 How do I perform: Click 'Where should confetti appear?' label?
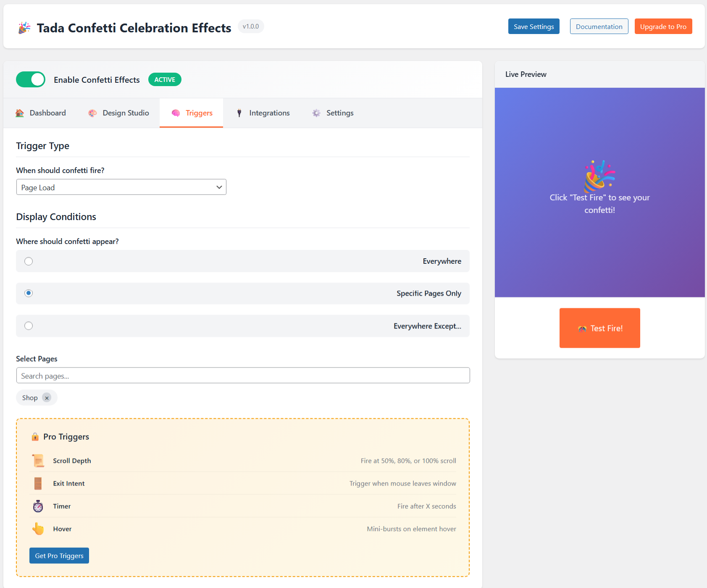click(67, 241)
